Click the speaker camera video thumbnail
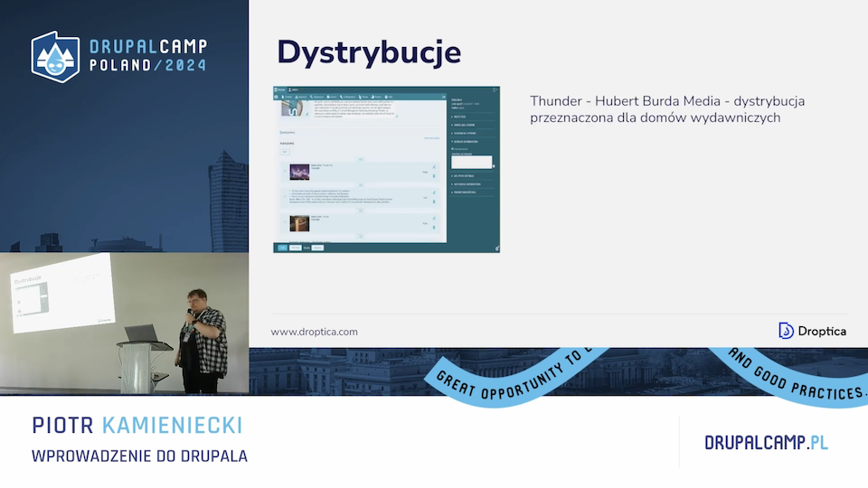The width and height of the screenshot is (868, 488). (124, 324)
